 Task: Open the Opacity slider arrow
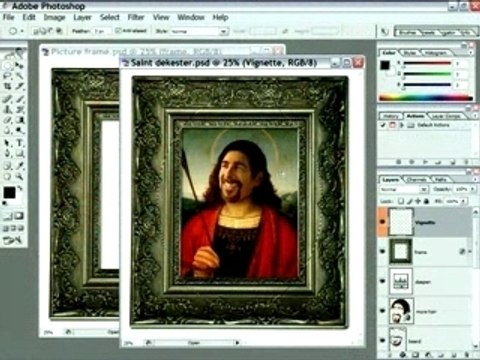473,189
